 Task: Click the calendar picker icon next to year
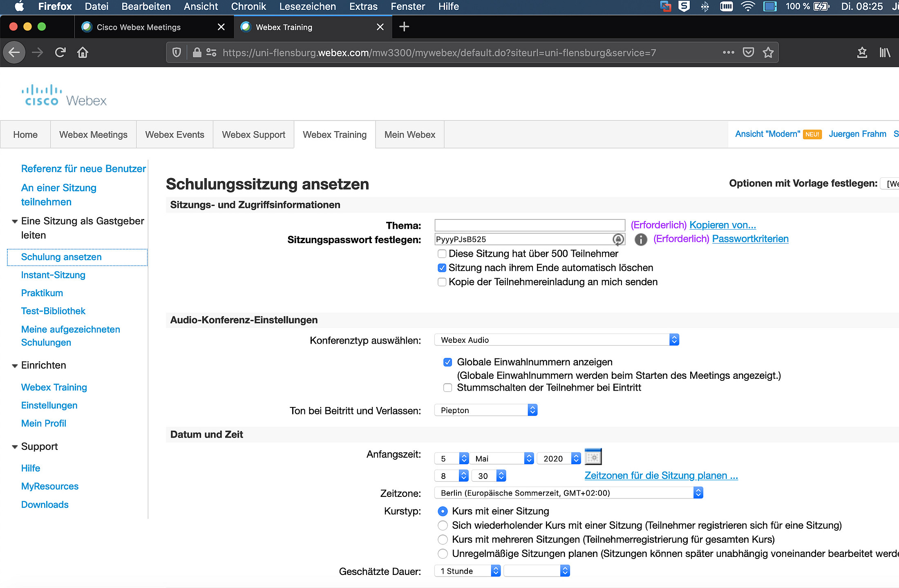(593, 457)
